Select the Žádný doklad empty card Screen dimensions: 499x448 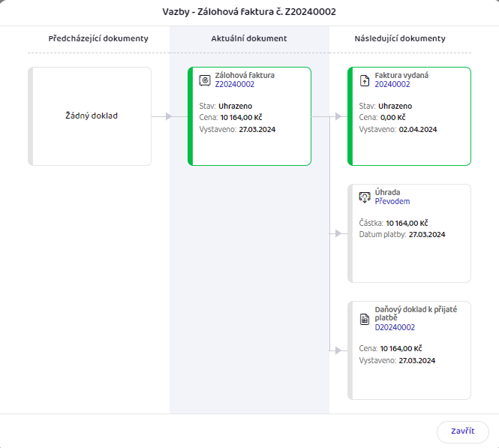(90, 116)
